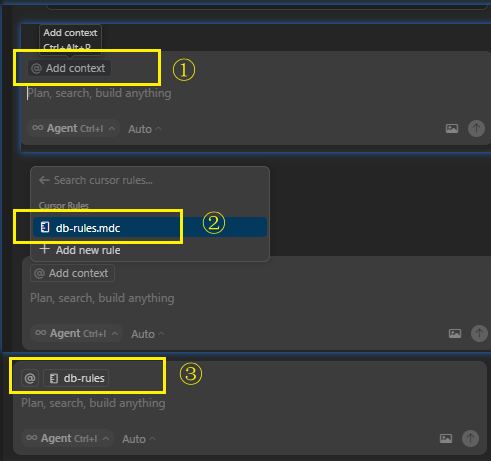491x461 pixels.
Task: Open Auto model dropdown in top chat box
Action: [144, 129]
